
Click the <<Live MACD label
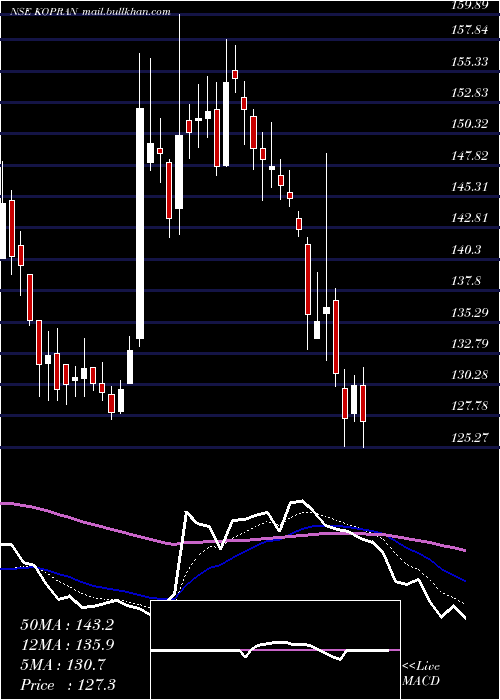[421, 673]
